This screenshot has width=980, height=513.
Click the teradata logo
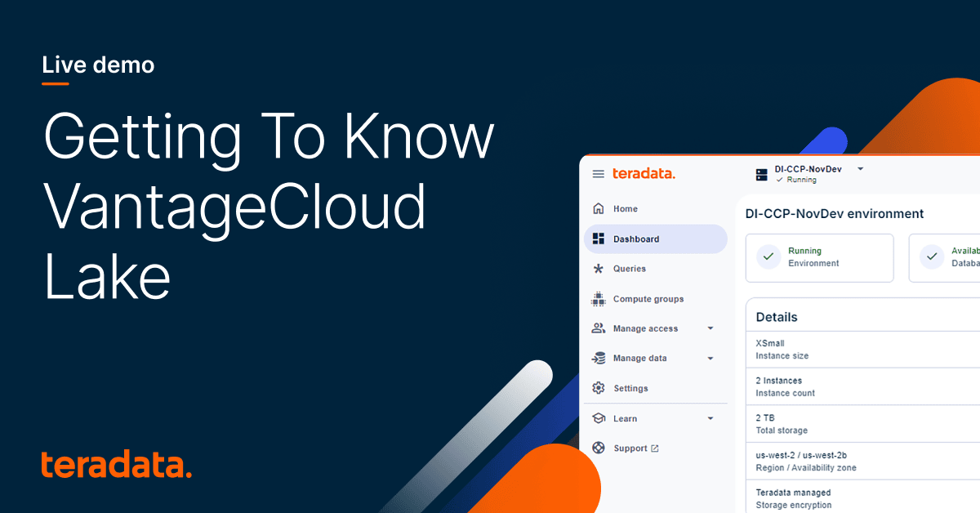click(x=644, y=173)
